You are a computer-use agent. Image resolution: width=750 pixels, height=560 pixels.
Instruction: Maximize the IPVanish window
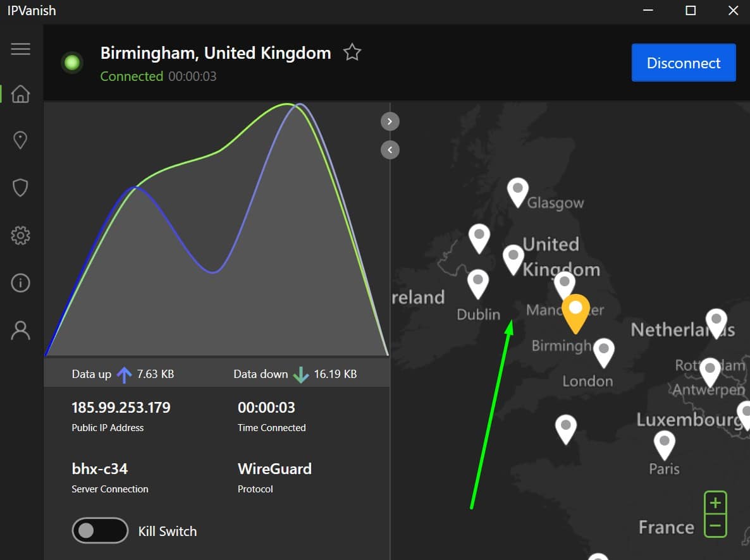pyautogui.click(x=690, y=11)
